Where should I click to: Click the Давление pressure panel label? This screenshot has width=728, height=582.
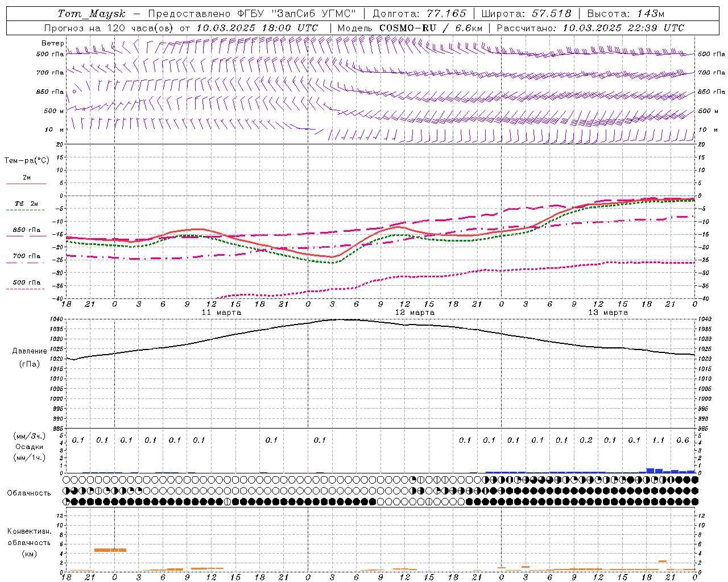point(30,351)
